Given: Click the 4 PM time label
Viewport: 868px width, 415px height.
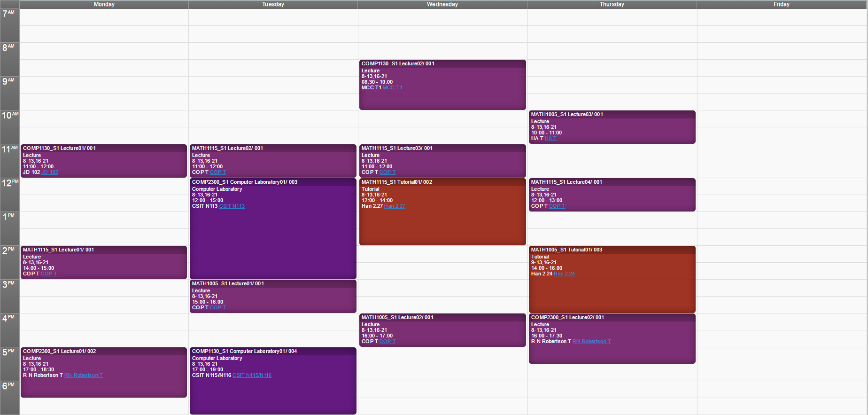Looking at the screenshot, I should [8, 318].
